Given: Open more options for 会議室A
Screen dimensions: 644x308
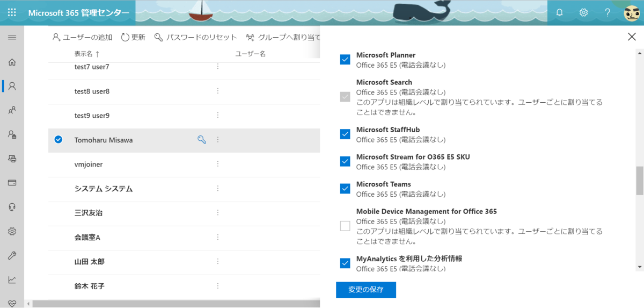Looking at the screenshot, I should tap(218, 237).
